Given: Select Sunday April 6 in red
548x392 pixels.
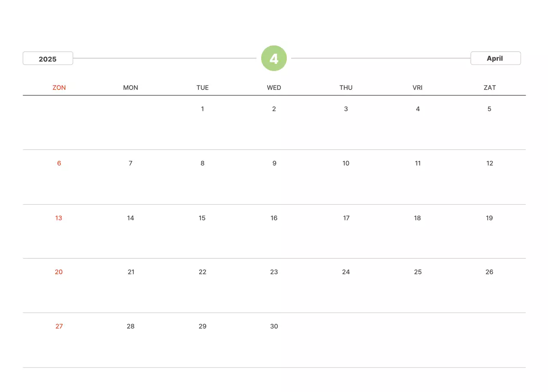Looking at the screenshot, I should click(59, 163).
